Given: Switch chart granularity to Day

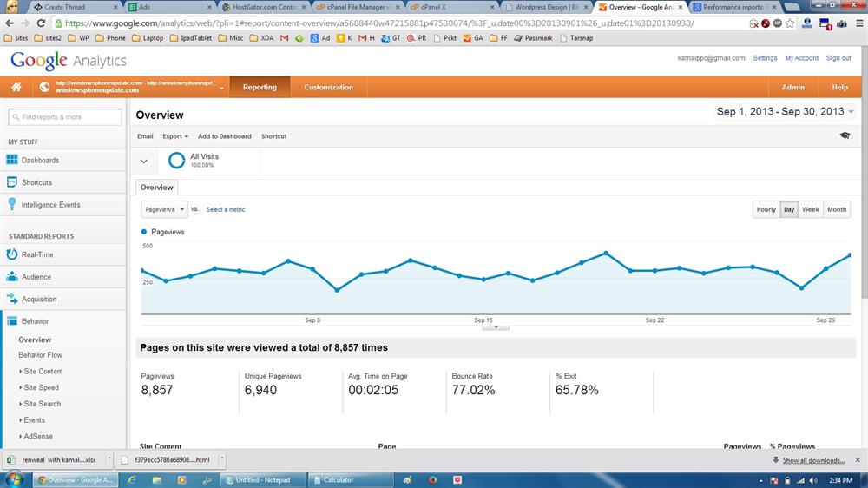Looking at the screenshot, I should pos(789,209).
